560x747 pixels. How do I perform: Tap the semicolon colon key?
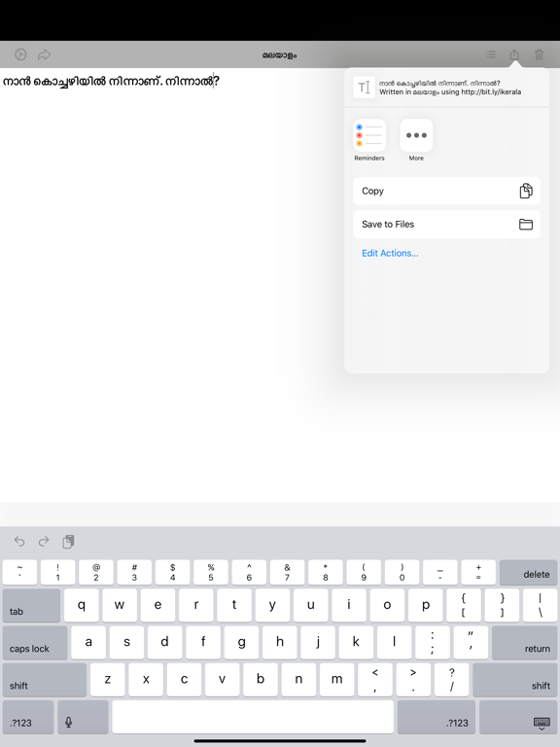point(433,643)
